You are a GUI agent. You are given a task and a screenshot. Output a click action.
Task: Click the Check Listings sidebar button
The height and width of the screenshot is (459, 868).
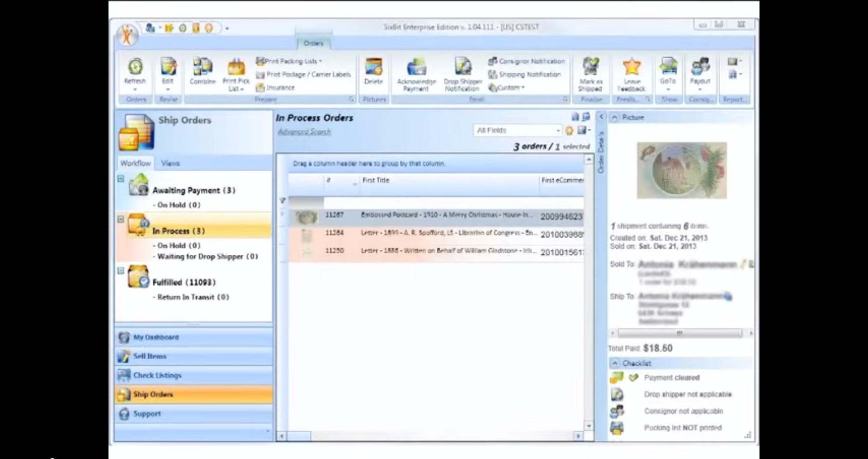(157, 375)
